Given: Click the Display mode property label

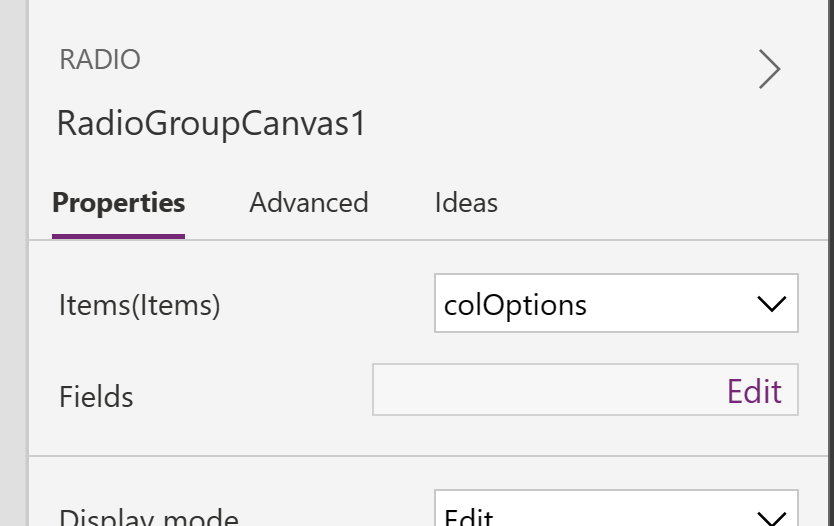Looking at the screenshot, I should [149, 517].
